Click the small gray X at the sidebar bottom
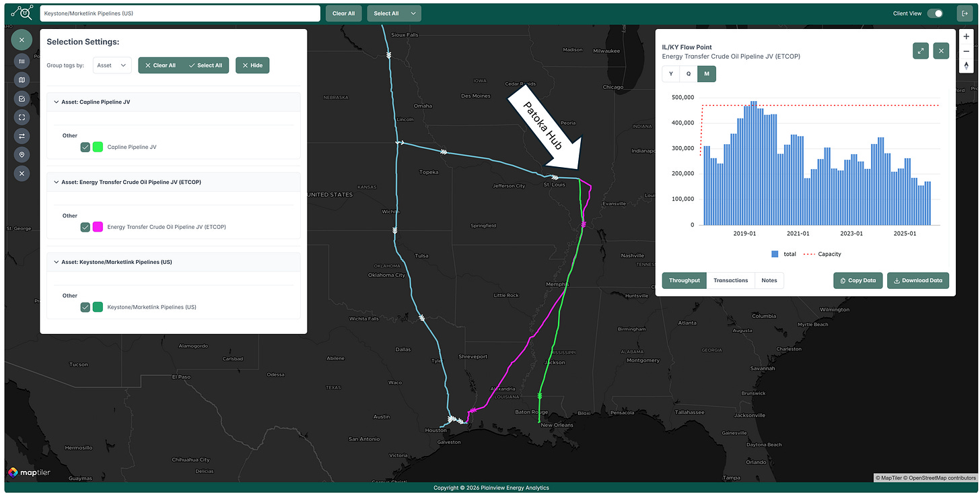 [x=22, y=173]
